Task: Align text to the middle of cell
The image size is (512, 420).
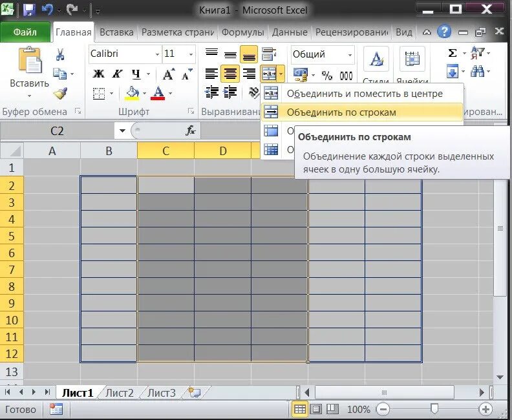Action: tap(230, 54)
